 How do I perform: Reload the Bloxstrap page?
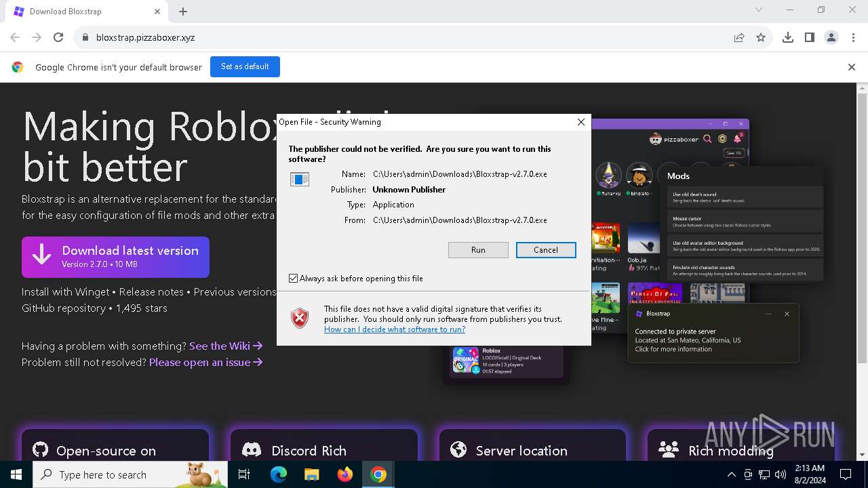58,37
